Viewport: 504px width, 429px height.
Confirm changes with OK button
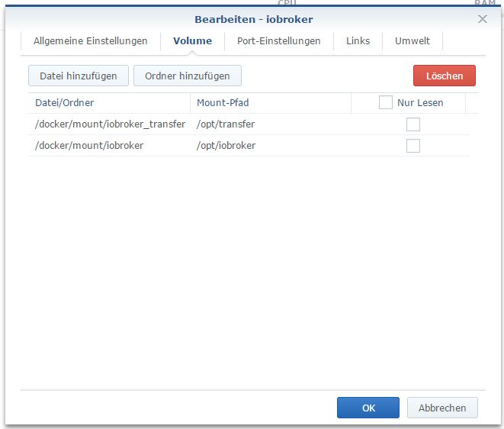pos(368,408)
